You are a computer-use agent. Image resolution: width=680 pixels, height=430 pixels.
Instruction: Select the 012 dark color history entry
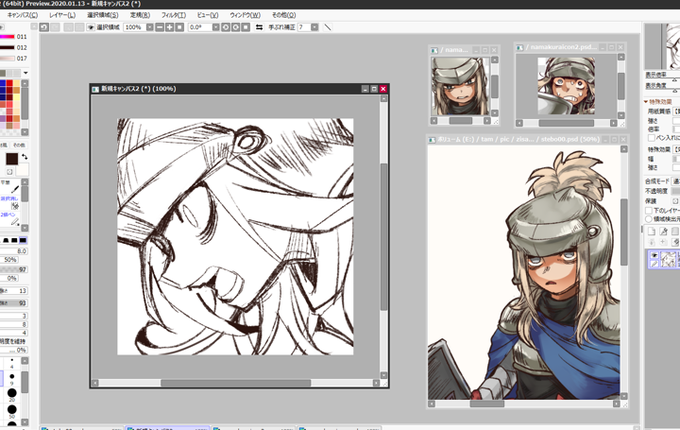pos(14,48)
